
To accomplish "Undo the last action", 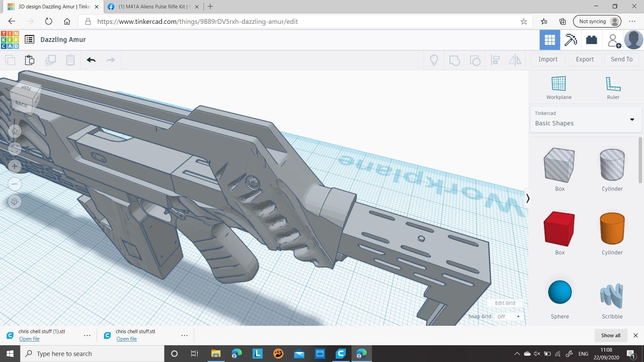I will 91,60.
